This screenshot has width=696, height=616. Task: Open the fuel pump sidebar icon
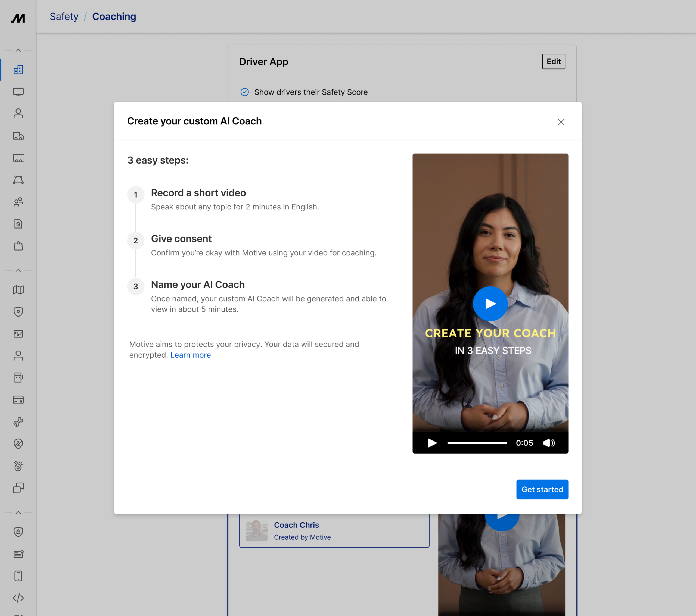(18, 377)
